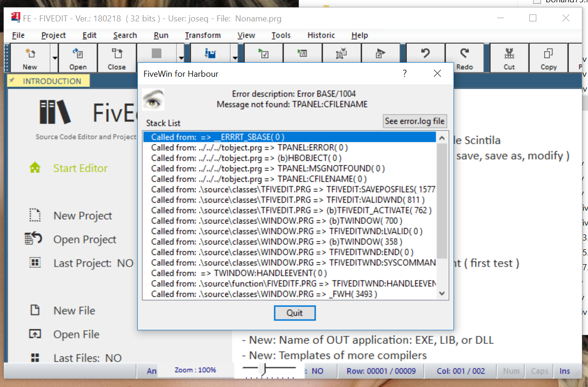
Task: Select the __ERRRT_SBASE( 0 ) stack row
Action: (290, 137)
